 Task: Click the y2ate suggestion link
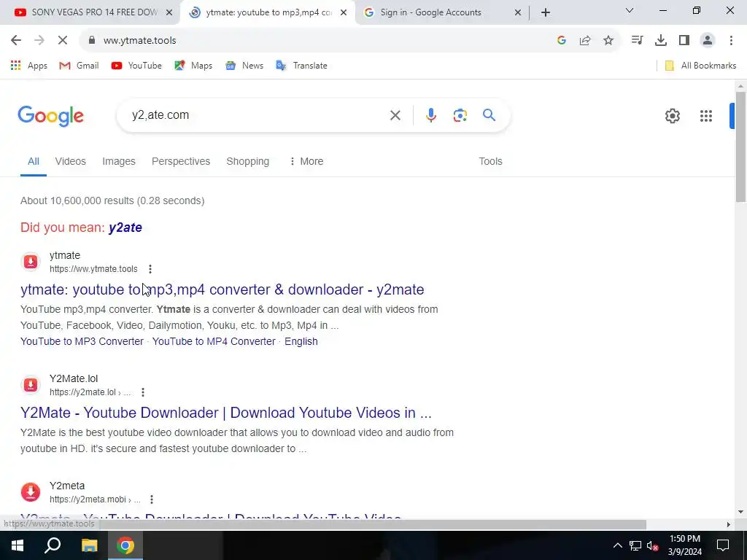125,227
